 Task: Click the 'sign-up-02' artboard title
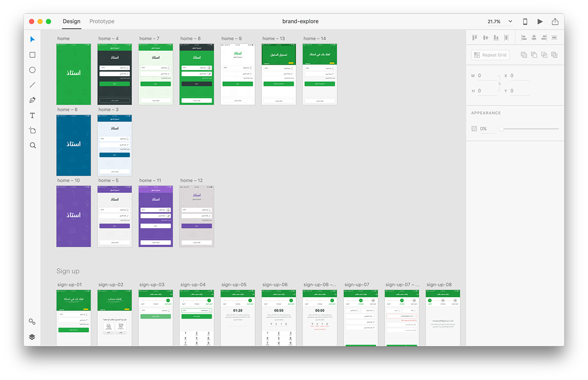111,285
